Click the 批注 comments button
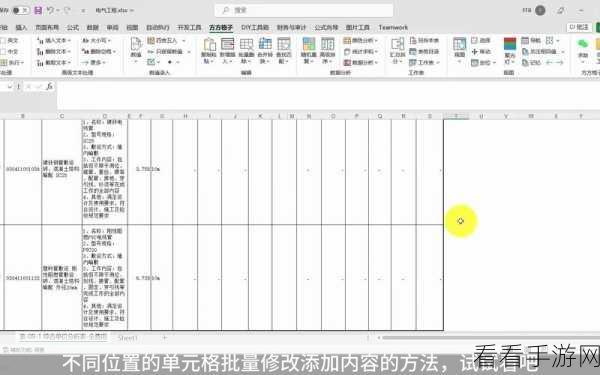Screen dimensions: 600x375 pyautogui.click(x=579, y=27)
